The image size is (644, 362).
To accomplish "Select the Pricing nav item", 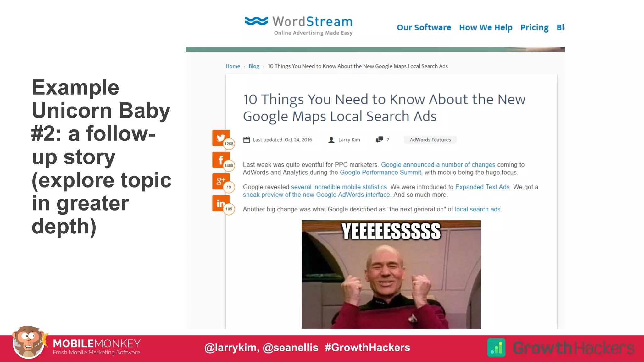I will 534,27.
